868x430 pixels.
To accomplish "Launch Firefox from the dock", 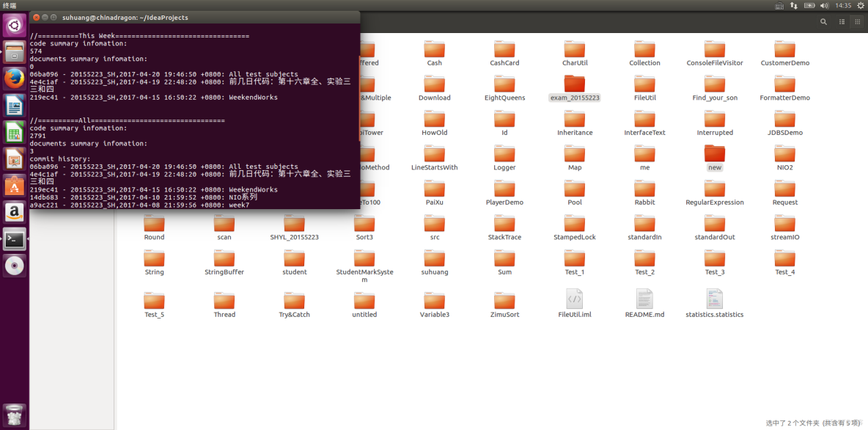I will (x=15, y=79).
